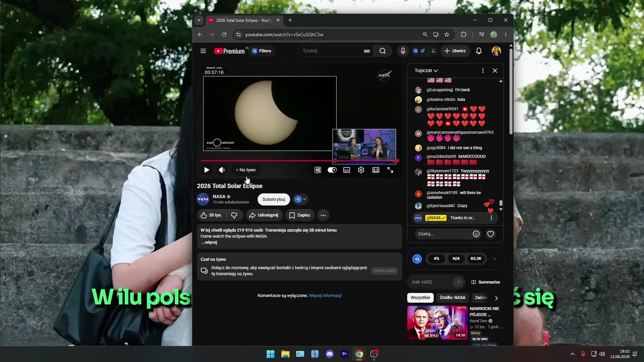Click the Udostępnij share button
Viewport: 644px width, 362px height.
click(263, 215)
